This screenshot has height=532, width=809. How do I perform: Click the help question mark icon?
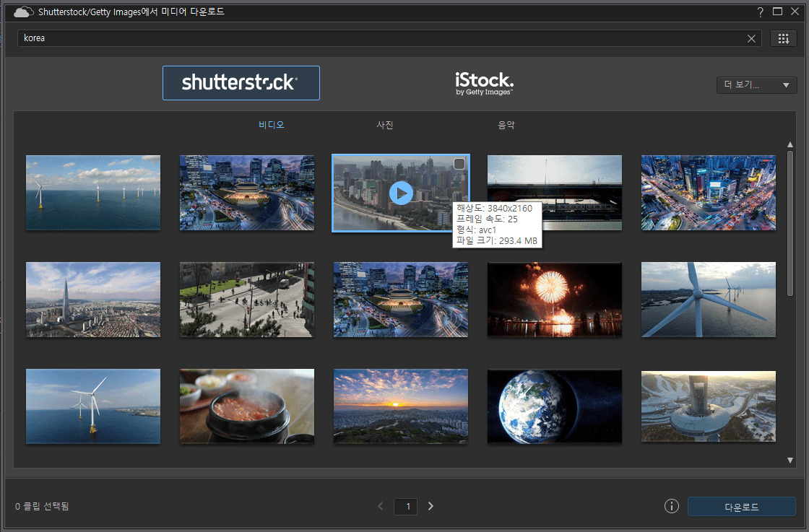coord(760,12)
